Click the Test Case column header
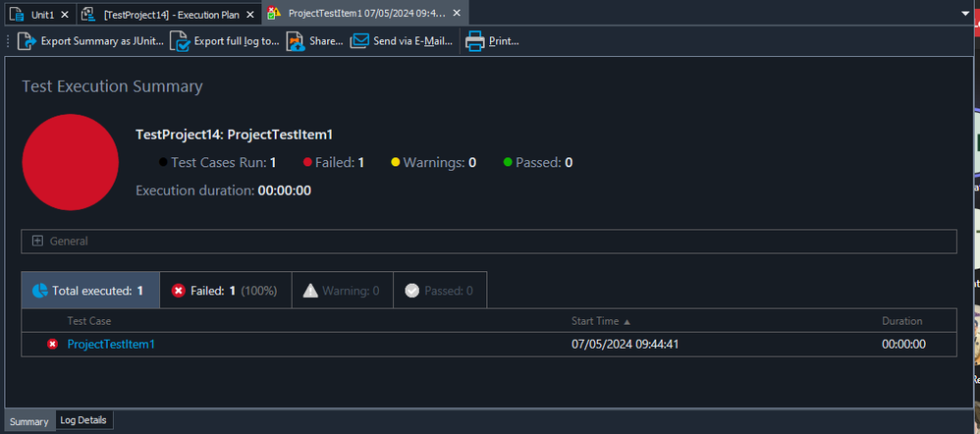Image resolution: width=980 pixels, height=434 pixels. coord(89,321)
